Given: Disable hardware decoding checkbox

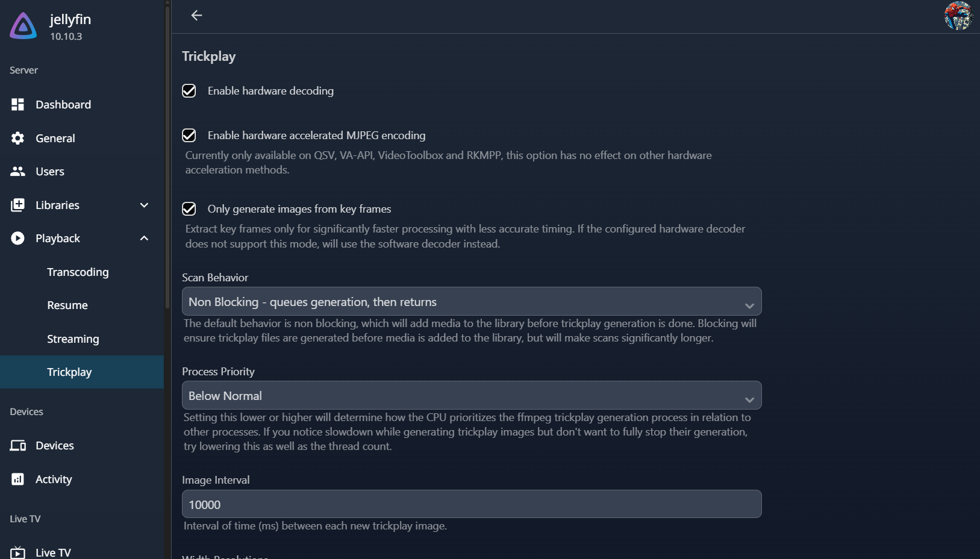Looking at the screenshot, I should pos(189,91).
